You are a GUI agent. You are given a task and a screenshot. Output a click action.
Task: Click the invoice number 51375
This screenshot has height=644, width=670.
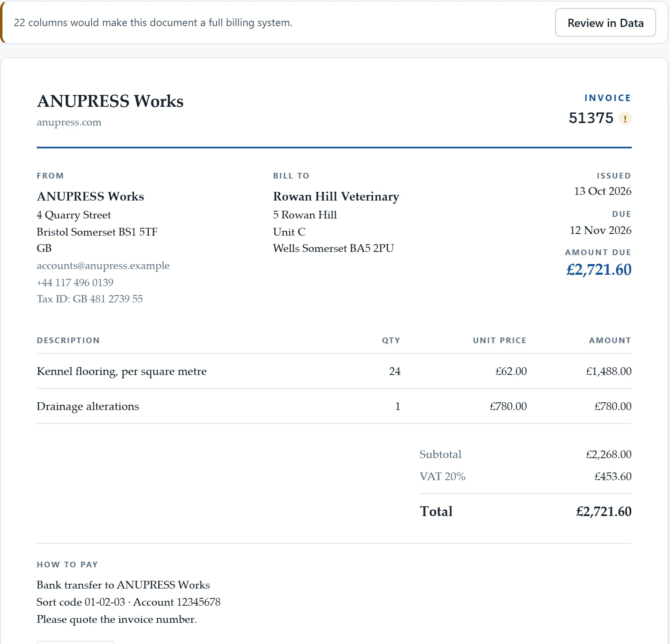[x=591, y=118]
